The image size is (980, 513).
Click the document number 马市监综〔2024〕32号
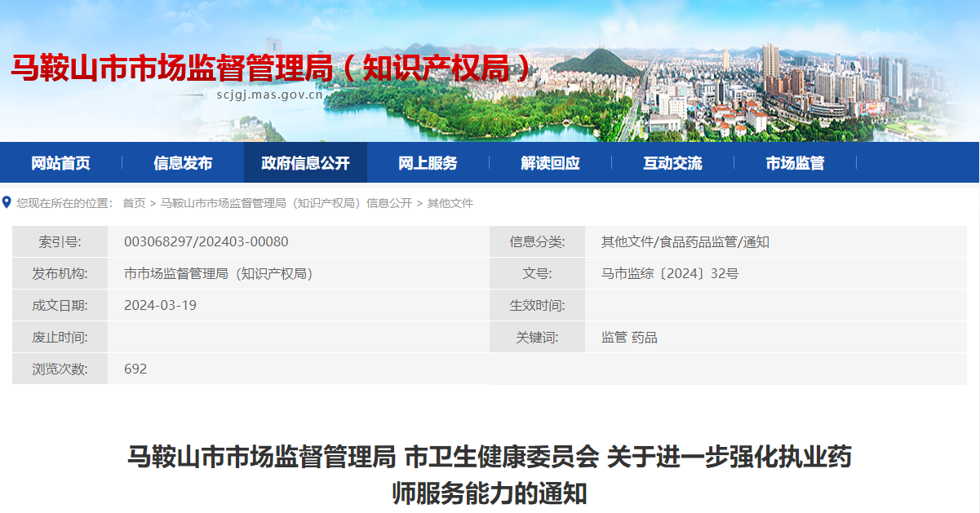click(x=670, y=274)
